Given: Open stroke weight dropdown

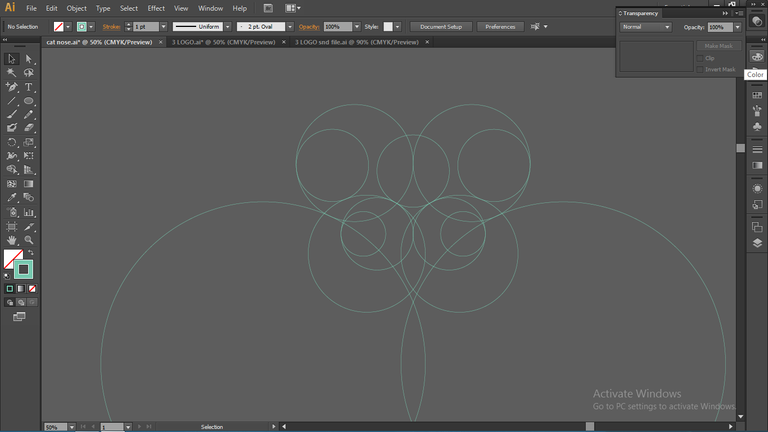Looking at the screenshot, I should (164, 27).
